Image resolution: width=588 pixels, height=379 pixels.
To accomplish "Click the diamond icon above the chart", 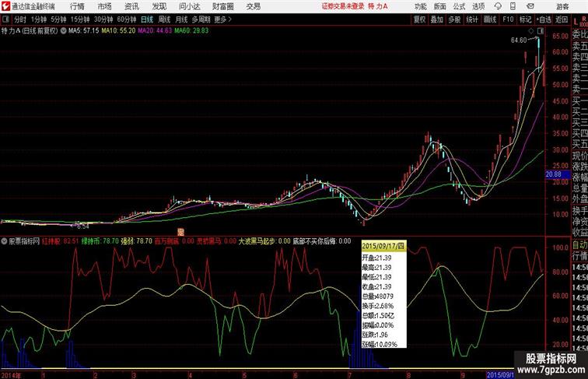I will [531, 31].
